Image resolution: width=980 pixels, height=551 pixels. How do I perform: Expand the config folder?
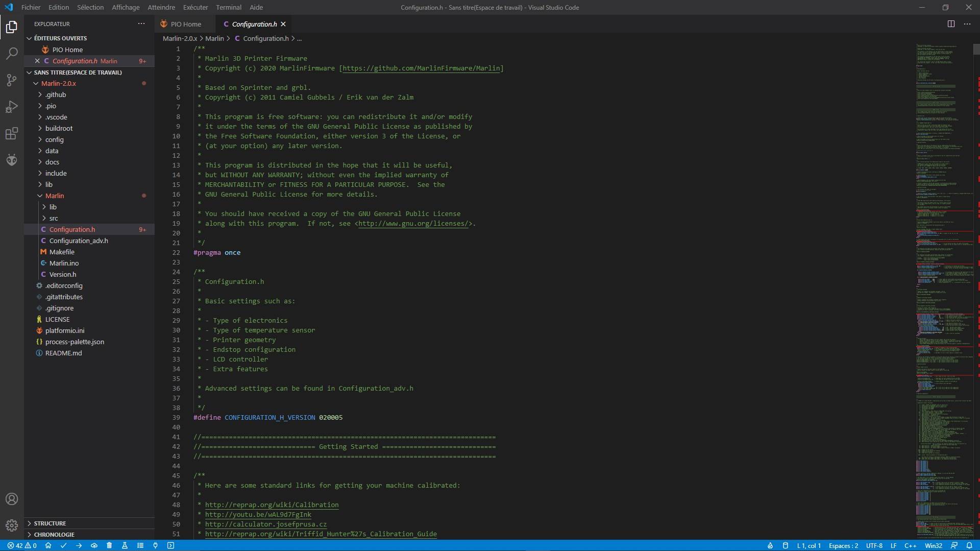pos(54,139)
